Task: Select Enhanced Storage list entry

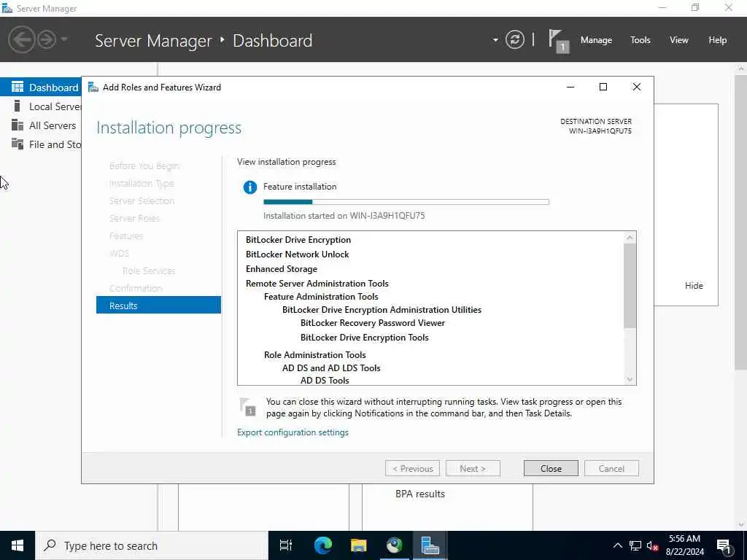Action: [282, 269]
